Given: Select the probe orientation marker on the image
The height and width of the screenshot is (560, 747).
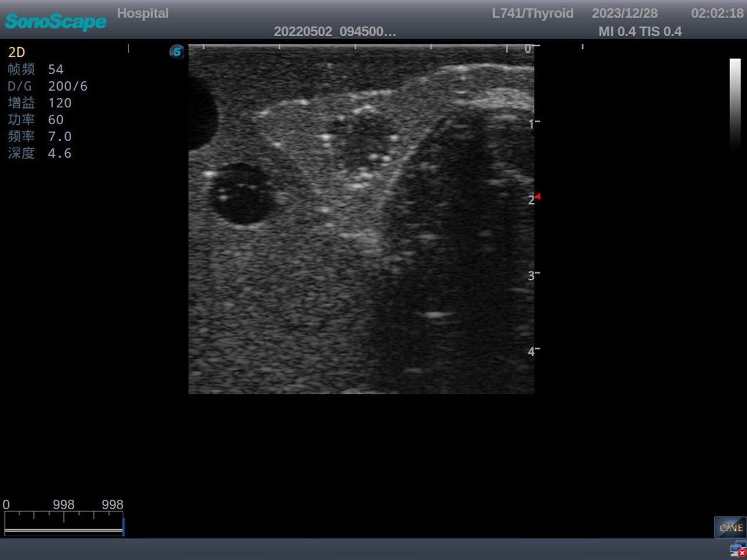Looking at the screenshot, I should (176, 51).
